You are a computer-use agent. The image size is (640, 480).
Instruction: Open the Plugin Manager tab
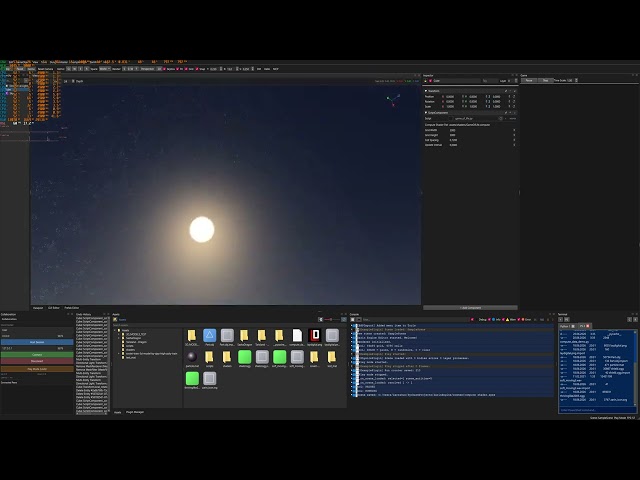(135, 412)
